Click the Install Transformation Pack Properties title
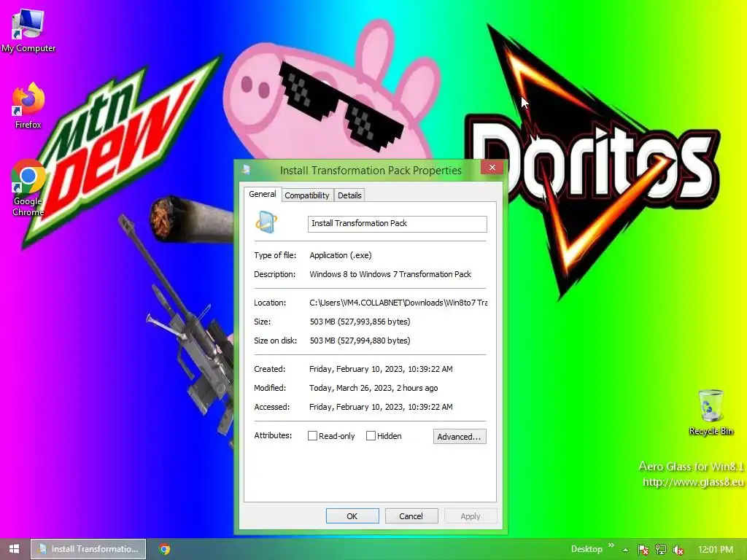This screenshot has height=560, width=747. (x=371, y=170)
